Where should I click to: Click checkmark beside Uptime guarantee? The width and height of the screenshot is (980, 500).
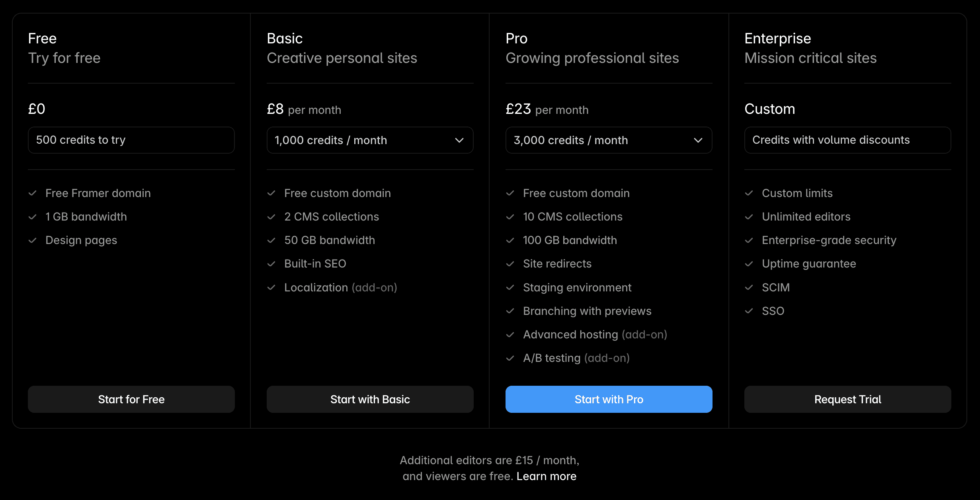click(x=749, y=264)
